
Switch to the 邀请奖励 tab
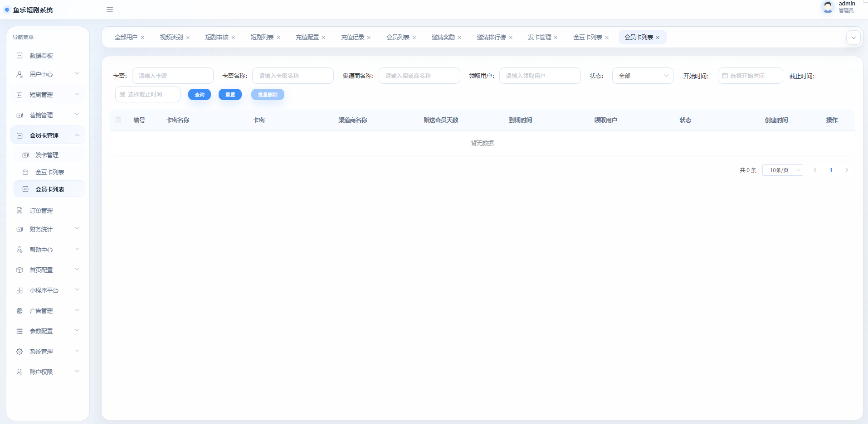[x=443, y=37]
